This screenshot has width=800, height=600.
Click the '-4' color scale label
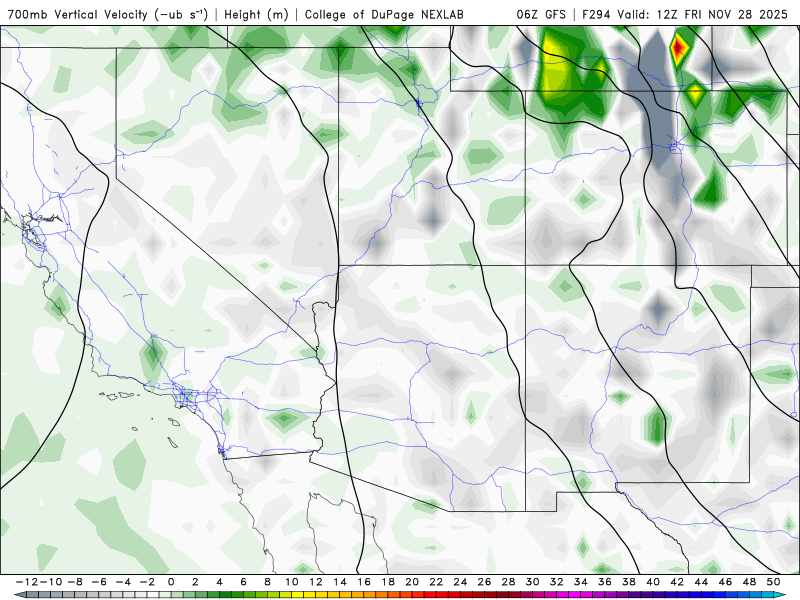click(123, 582)
